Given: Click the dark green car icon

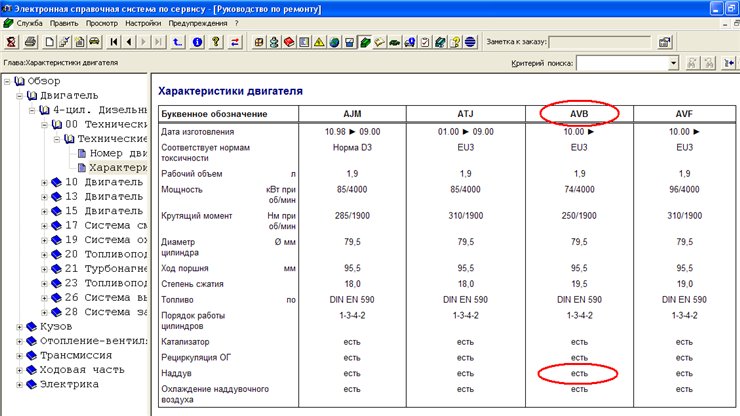Looking at the screenshot, I should point(395,42).
